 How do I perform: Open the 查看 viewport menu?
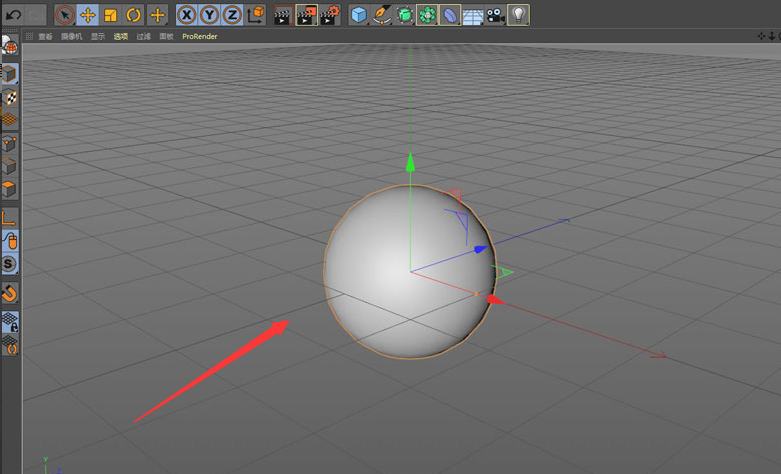coord(46,37)
